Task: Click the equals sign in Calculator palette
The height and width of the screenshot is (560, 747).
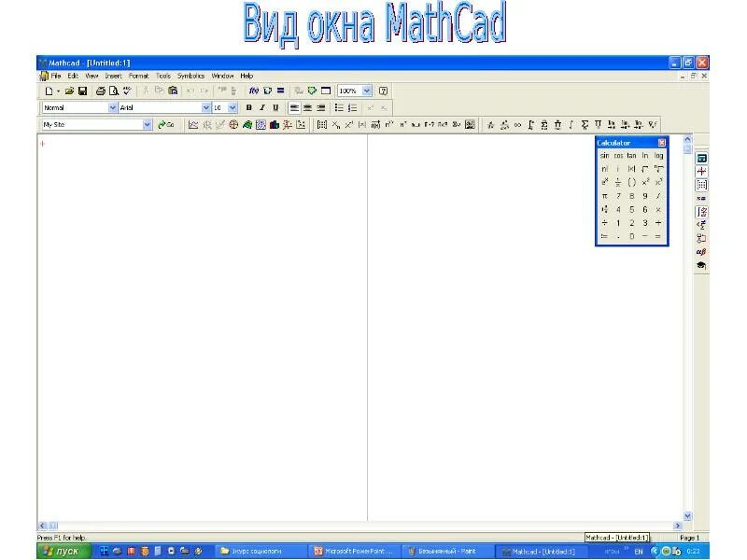Action: (658, 236)
